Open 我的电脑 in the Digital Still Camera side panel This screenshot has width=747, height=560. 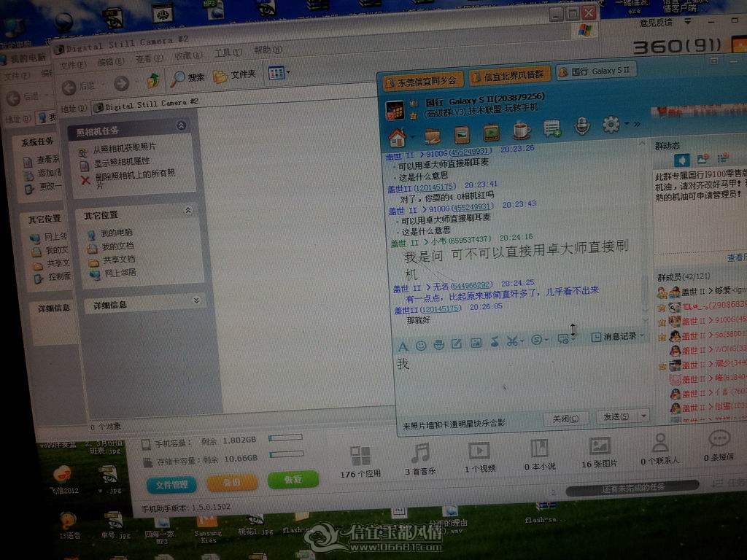116,233
